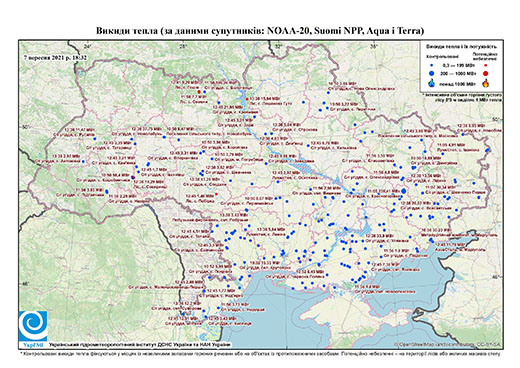Click the orange flame icon in the legend
The height and width of the screenshot is (368, 520).
(485, 83)
